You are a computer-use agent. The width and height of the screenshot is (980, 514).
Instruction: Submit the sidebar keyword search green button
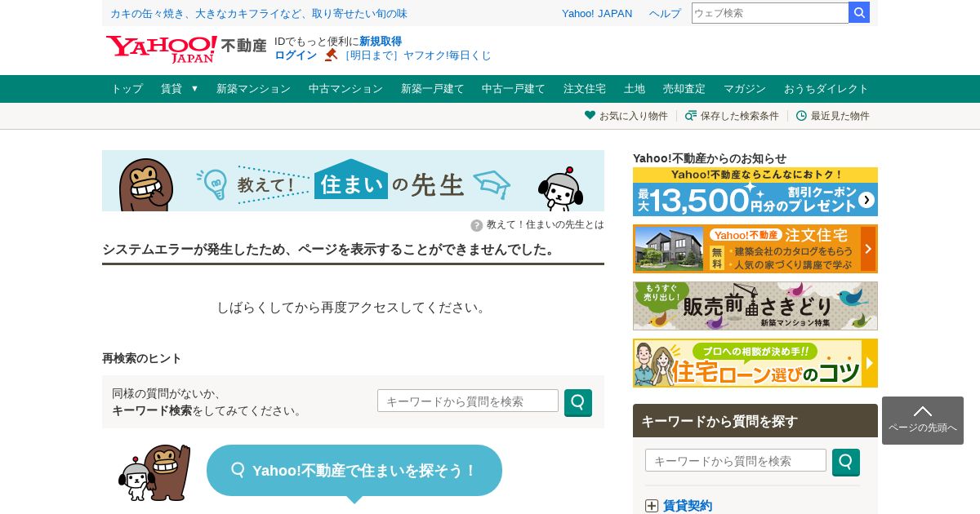(846, 462)
